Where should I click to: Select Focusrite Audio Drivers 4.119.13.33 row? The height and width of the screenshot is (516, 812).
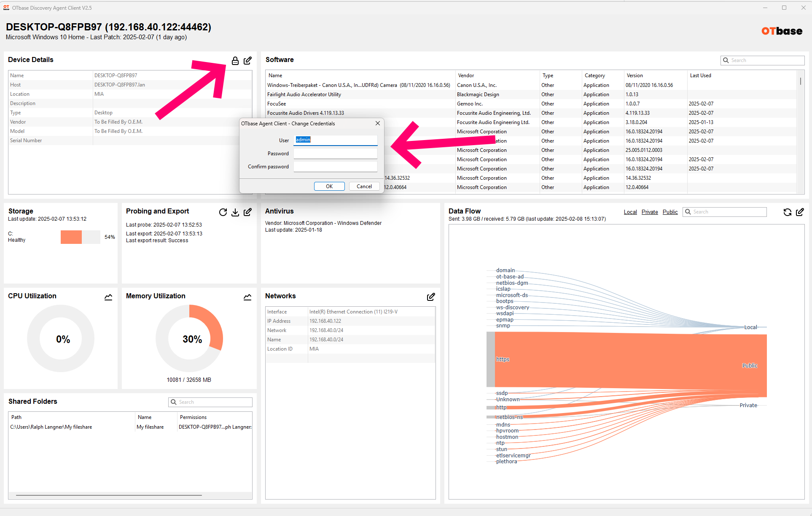(531, 113)
